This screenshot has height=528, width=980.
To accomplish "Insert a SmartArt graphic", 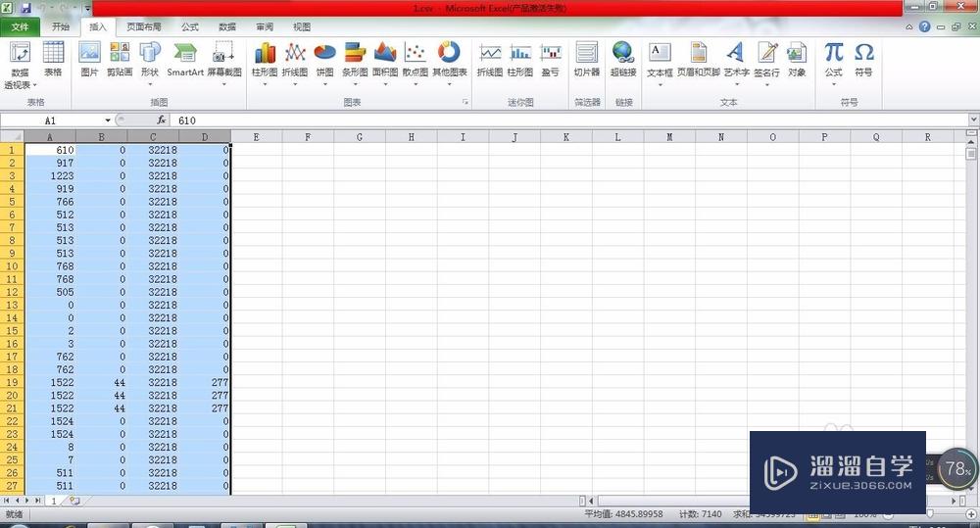I will (x=185, y=60).
